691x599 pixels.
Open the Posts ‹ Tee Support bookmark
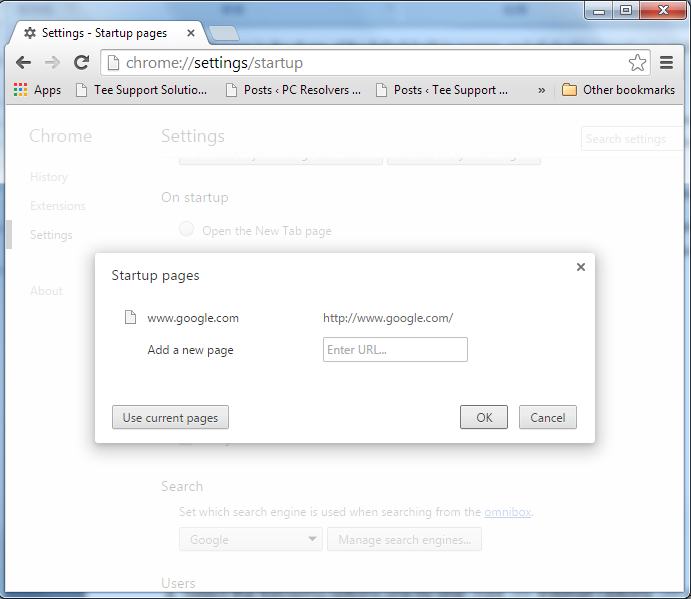pos(442,90)
